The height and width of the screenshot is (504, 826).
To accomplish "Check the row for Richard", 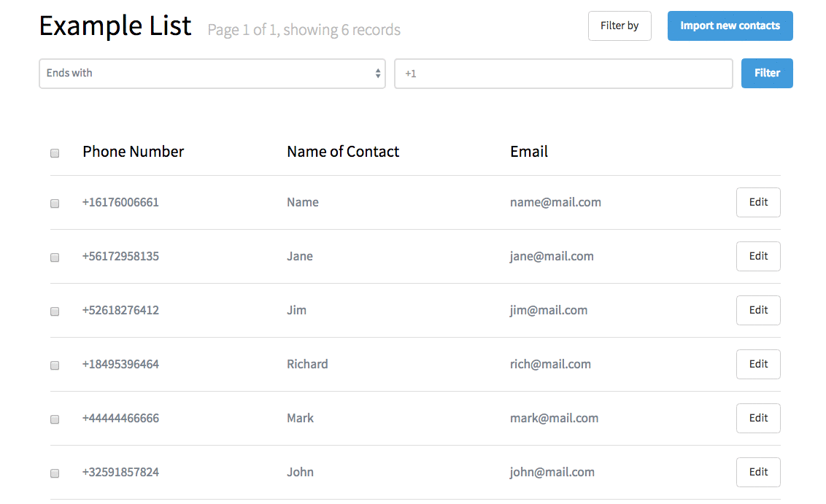I will point(55,365).
